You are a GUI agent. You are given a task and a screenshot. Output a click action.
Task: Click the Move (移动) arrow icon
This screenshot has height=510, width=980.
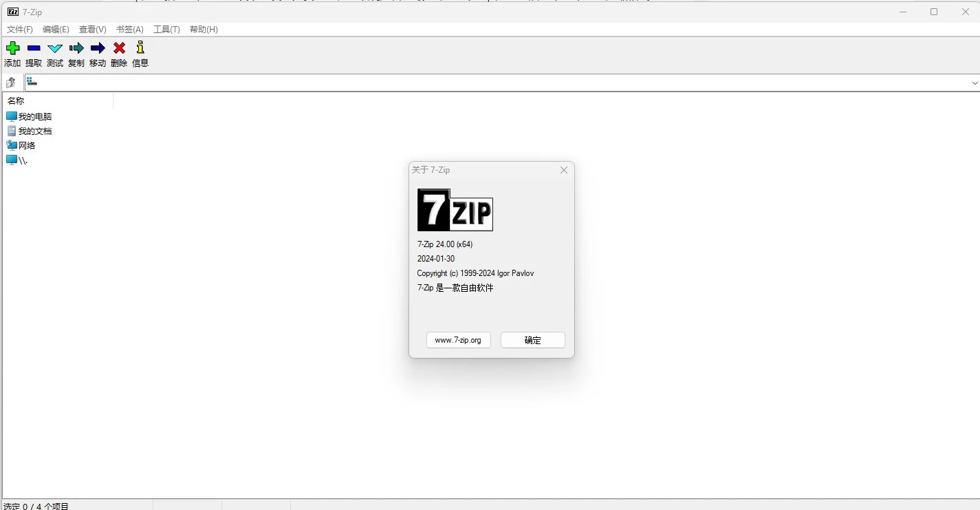pyautogui.click(x=98, y=48)
